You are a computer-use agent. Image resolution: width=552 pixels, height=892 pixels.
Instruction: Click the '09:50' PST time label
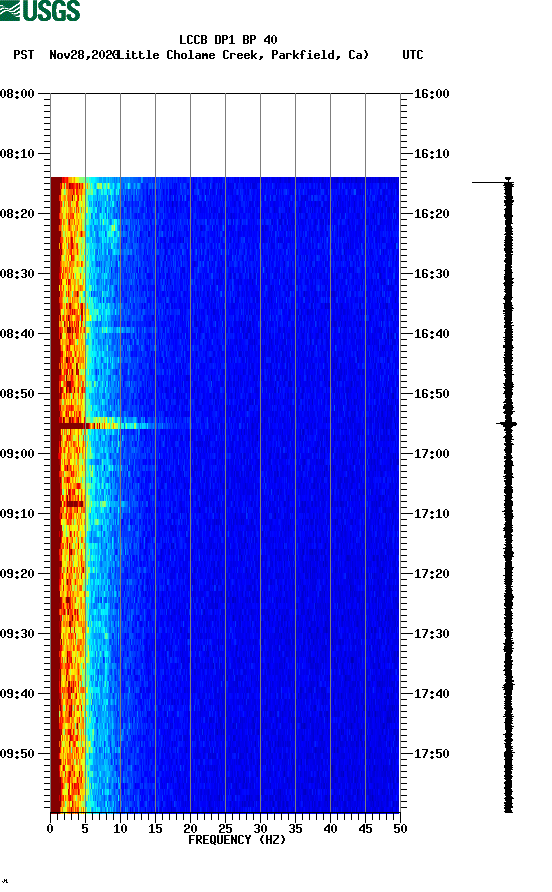pos(17,754)
